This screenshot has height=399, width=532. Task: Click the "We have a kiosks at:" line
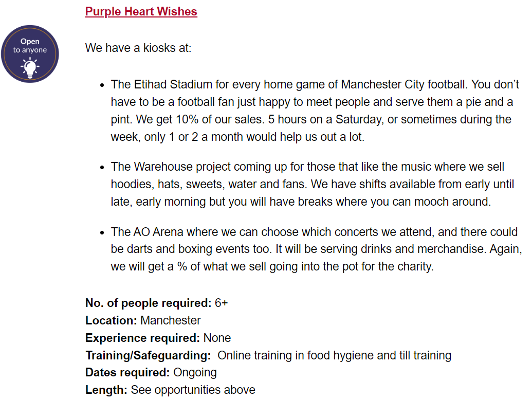pos(138,48)
